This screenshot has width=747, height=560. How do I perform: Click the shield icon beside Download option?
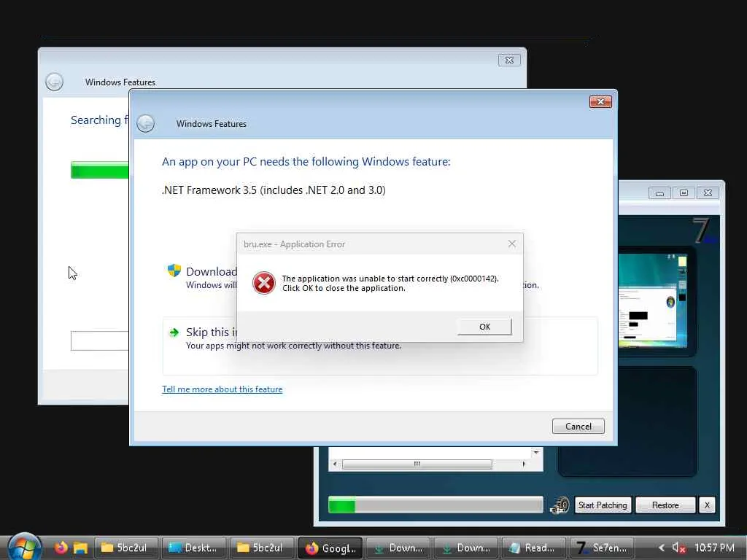tap(174, 271)
